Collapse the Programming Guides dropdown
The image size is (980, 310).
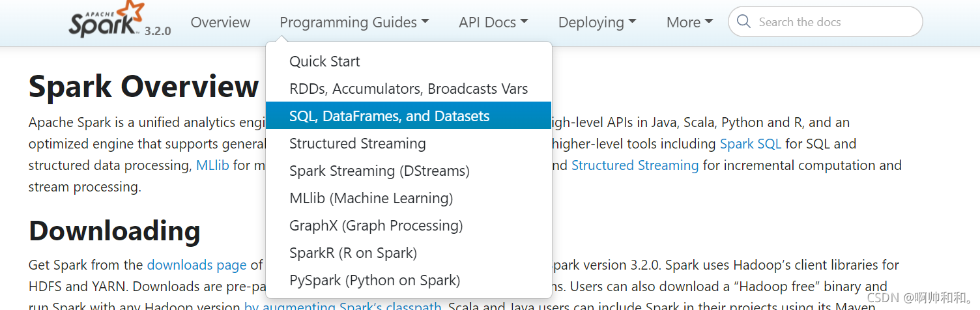(x=354, y=22)
